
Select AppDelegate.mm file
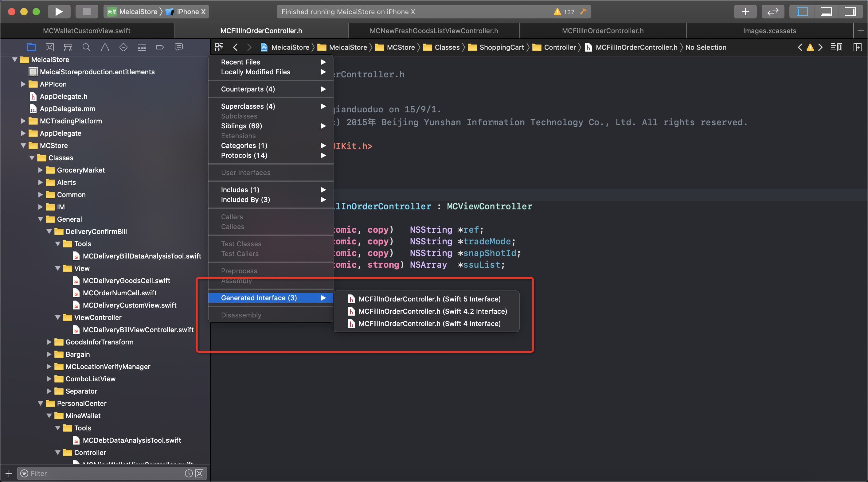tap(67, 109)
